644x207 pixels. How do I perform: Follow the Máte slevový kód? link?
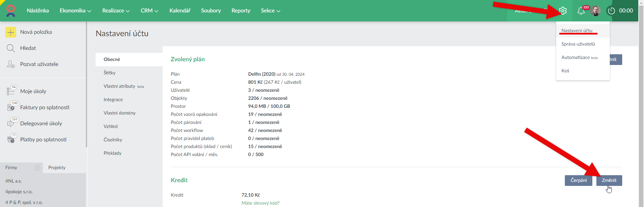(x=260, y=203)
